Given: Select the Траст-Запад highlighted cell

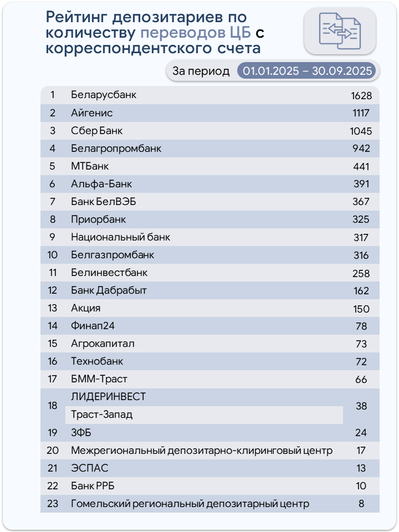Looking at the screenshot, I should point(204,415).
